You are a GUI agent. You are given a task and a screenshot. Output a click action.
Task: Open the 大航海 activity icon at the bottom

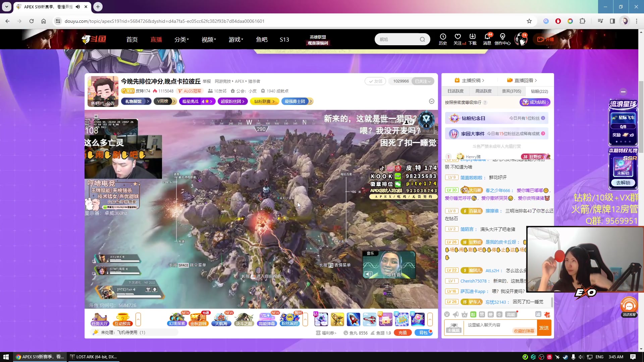tap(222, 319)
